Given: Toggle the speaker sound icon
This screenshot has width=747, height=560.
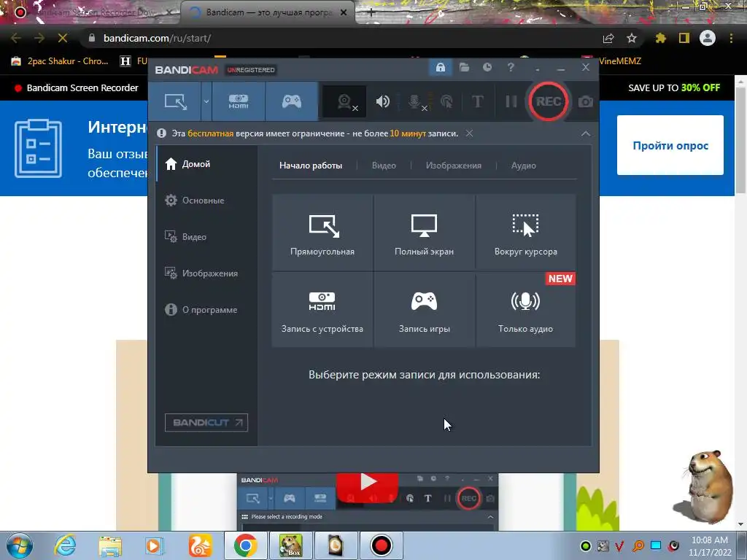Looking at the screenshot, I should [382, 101].
